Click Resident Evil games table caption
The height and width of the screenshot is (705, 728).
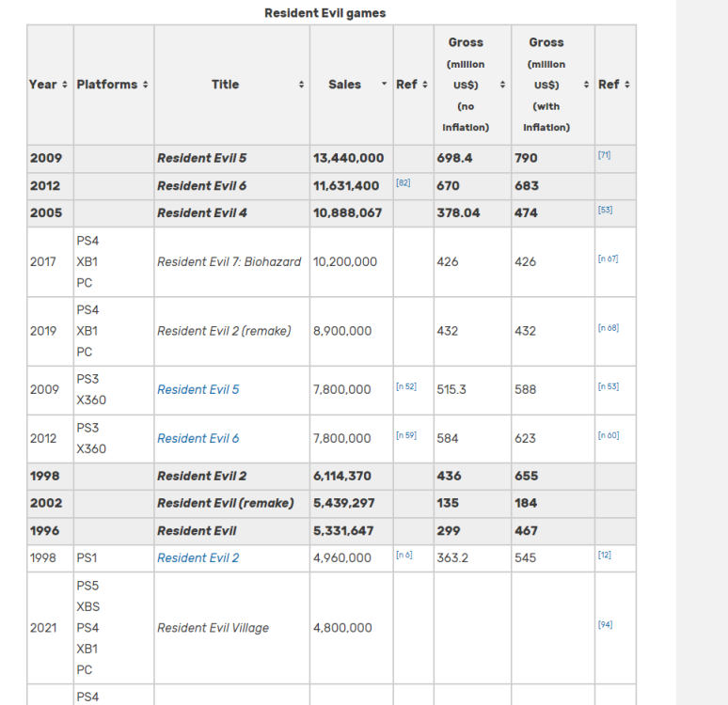point(325,13)
